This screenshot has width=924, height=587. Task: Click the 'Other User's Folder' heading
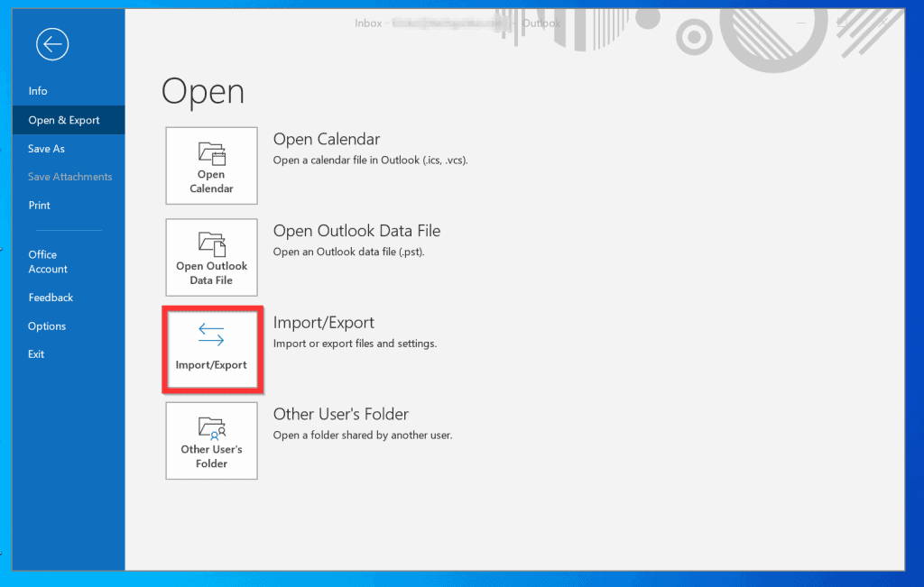click(x=340, y=415)
